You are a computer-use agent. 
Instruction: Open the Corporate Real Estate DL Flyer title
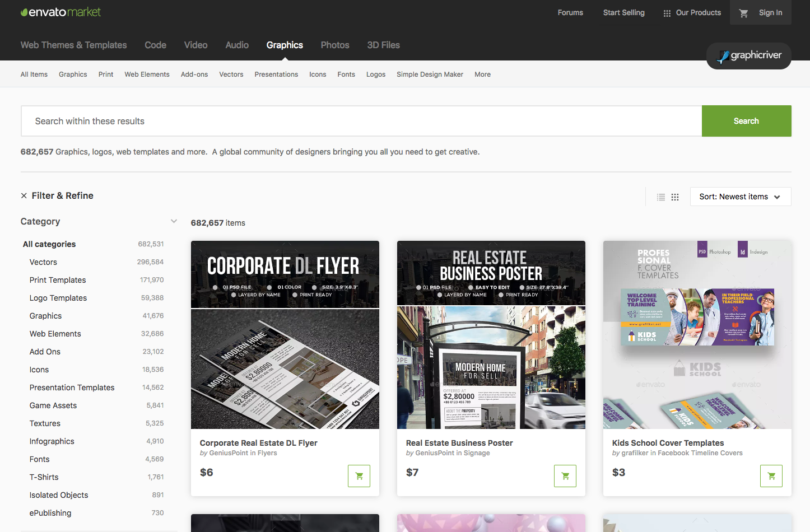[x=258, y=443]
